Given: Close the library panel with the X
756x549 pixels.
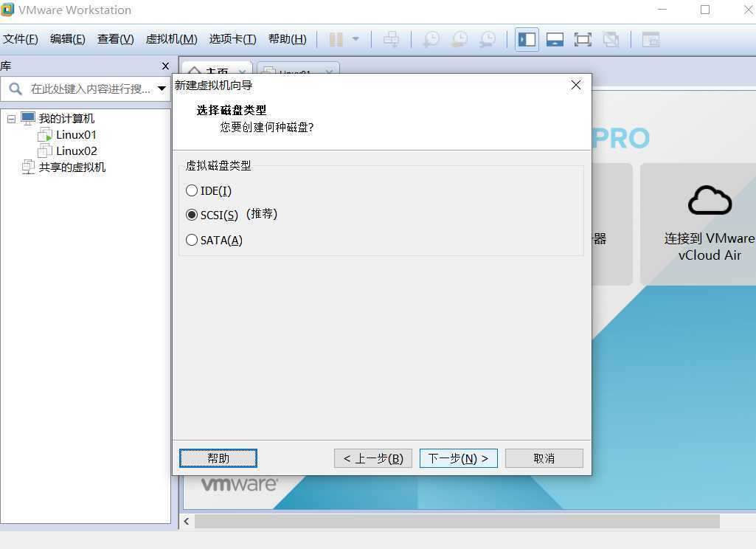Looking at the screenshot, I should pos(165,66).
